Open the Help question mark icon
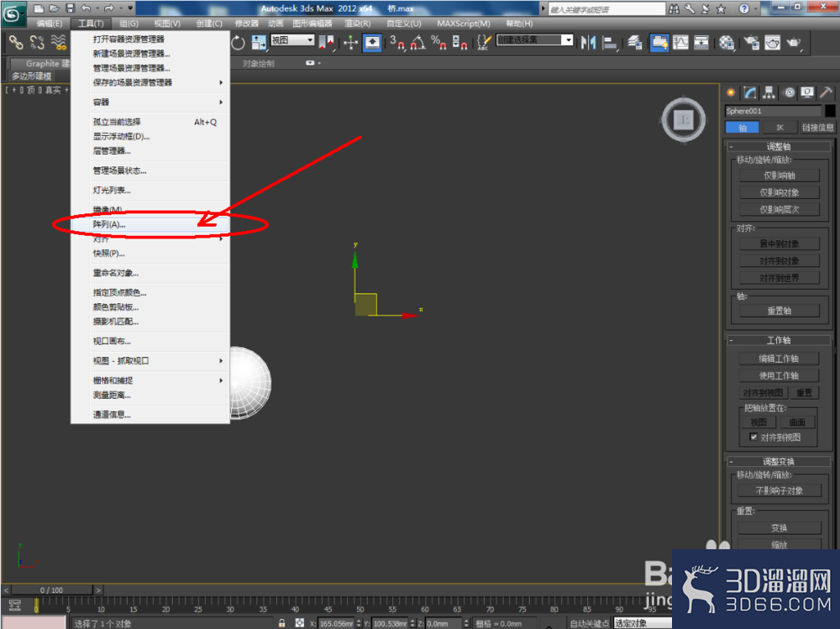Screen dimensions: 840x629 [x=744, y=8]
